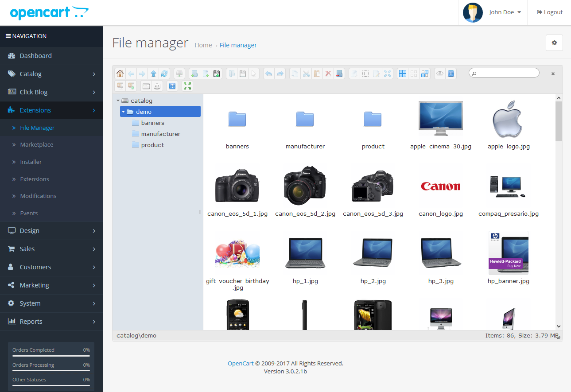Select the manufacturer folder in the tree
Image resolution: width=571 pixels, height=392 pixels.
pos(161,134)
